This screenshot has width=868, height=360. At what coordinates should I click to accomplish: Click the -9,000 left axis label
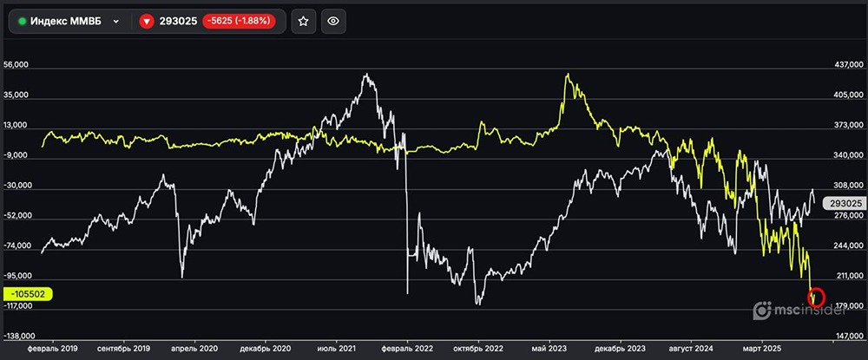tap(16, 155)
